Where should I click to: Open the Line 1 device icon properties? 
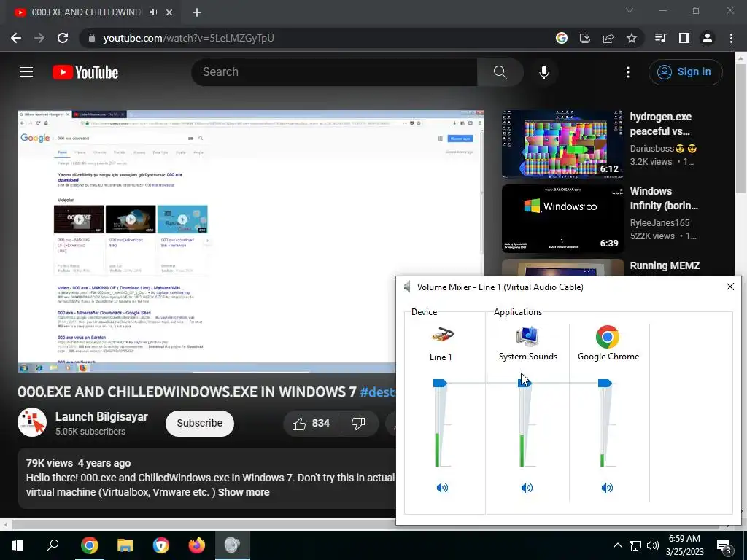(x=441, y=335)
